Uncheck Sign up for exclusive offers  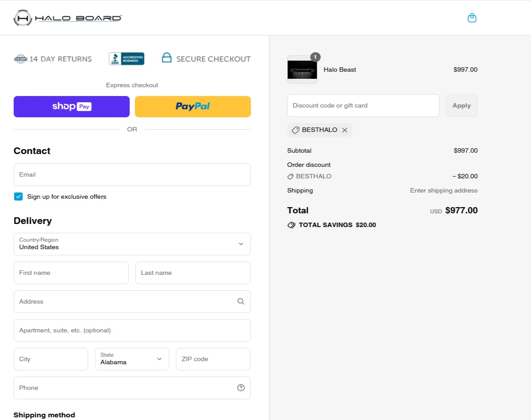click(18, 197)
